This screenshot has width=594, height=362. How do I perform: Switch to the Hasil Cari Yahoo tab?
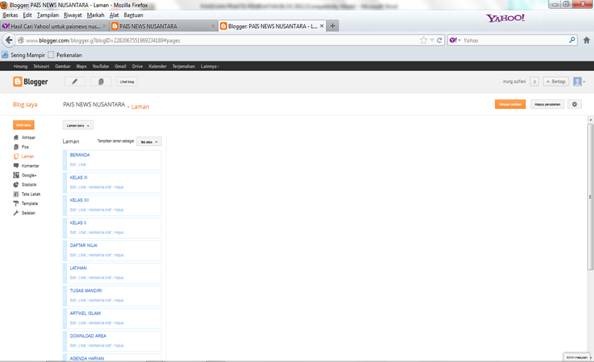coord(54,26)
